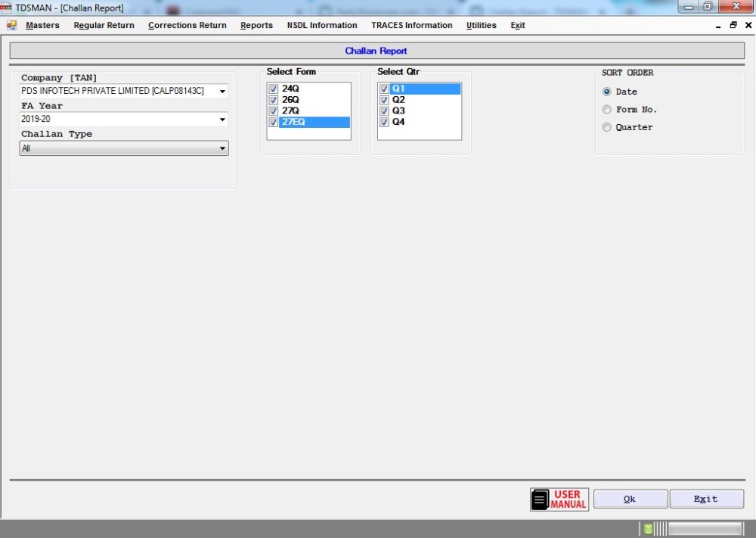Select Date sort order radio button
Viewport: 756px width, 538px height.
[x=607, y=92]
